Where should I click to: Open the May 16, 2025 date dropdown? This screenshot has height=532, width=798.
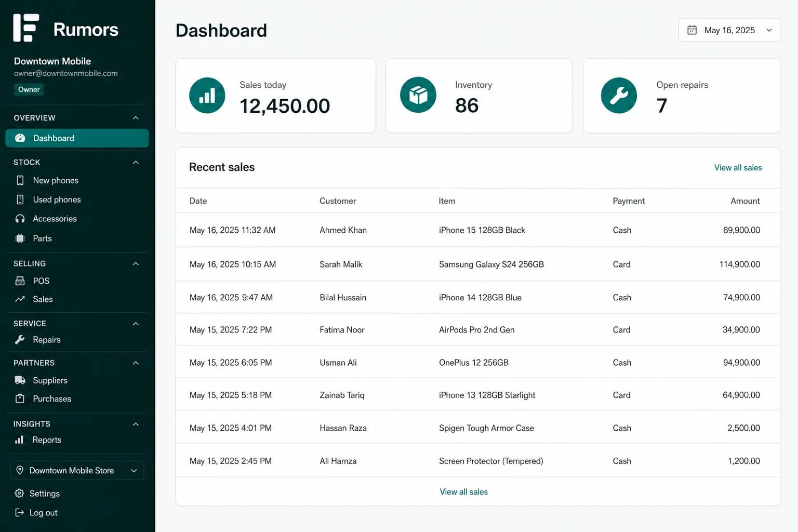729,30
